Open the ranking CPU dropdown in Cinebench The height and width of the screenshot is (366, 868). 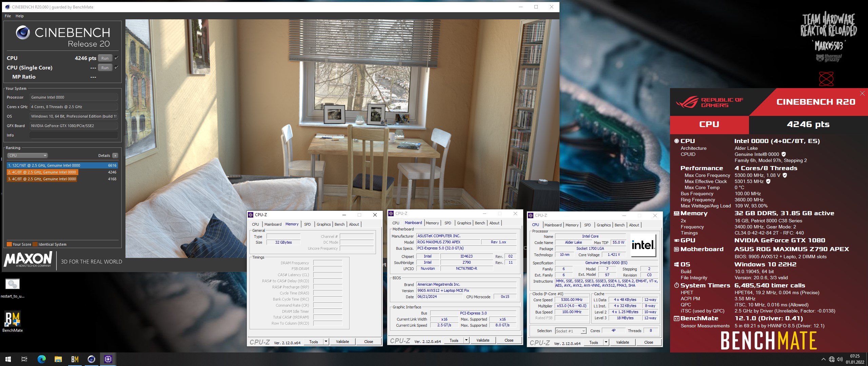pyautogui.click(x=27, y=156)
